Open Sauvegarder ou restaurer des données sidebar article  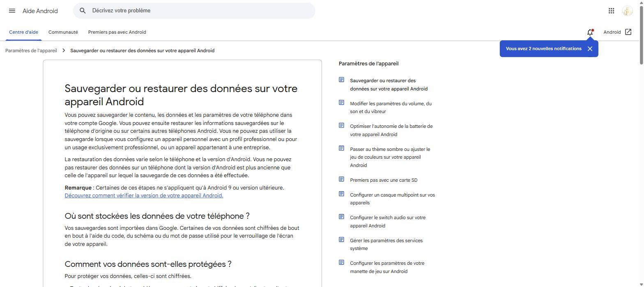coord(389,85)
